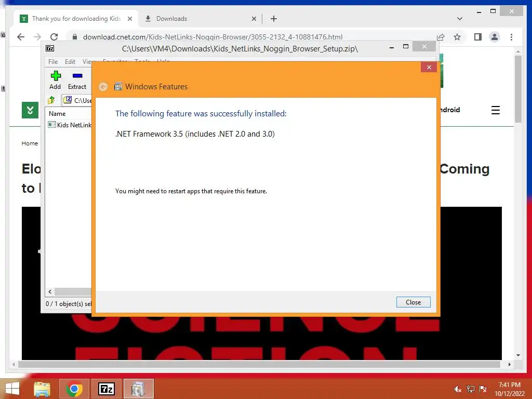Click the red X on Windows Features dialog
This screenshot has width=532, height=399.
coord(429,67)
